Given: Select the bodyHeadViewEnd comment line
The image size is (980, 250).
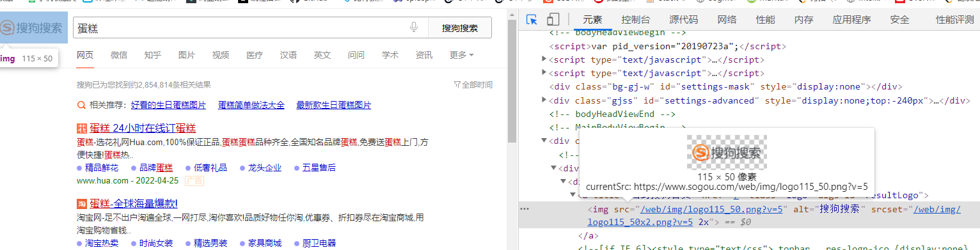Looking at the screenshot, I should click(612, 114).
